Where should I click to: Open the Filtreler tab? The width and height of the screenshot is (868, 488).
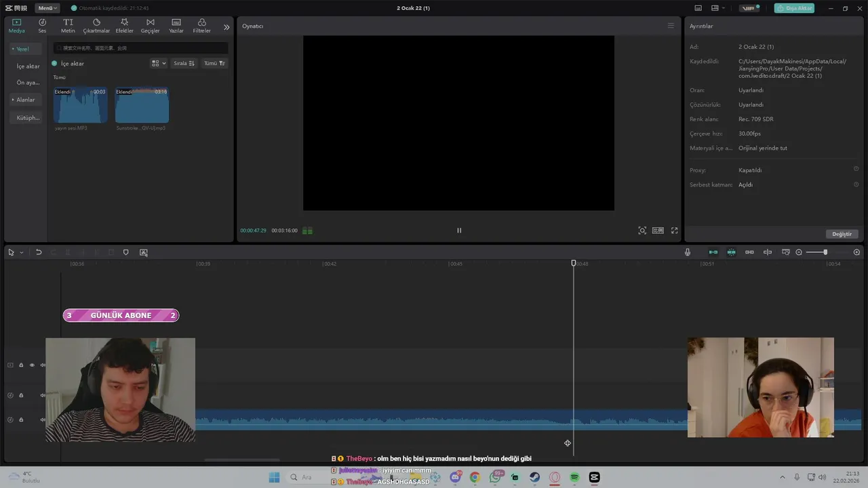click(x=201, y=26)
